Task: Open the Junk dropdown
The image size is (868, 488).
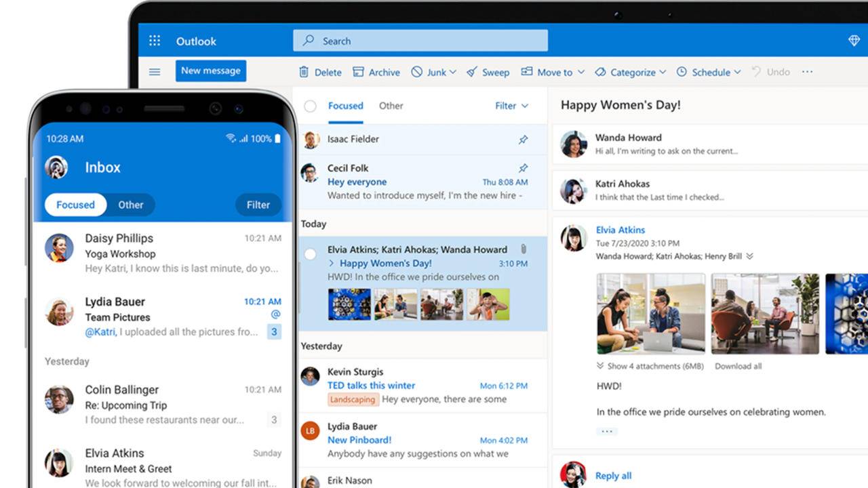Action: [x=452, y=72]
